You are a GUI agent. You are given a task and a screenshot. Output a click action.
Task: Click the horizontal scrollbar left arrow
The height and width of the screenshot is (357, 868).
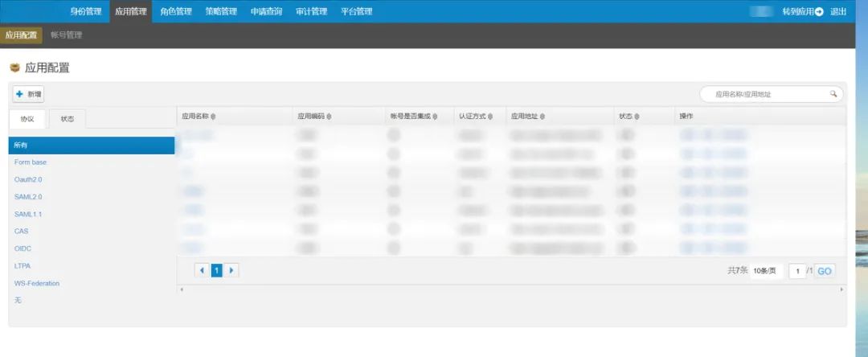pyautogui.click(x=182, y=289)
